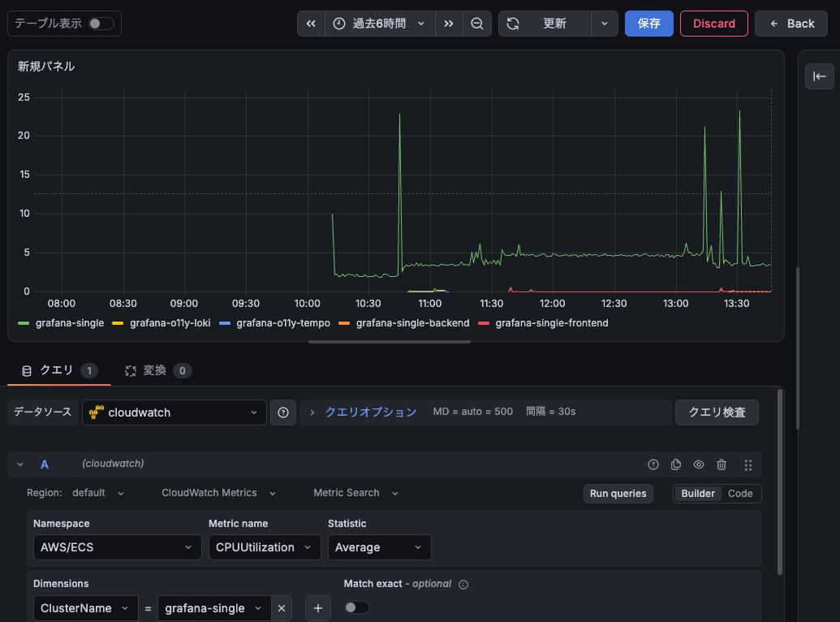Grab the query A drag handle
This screenshot has height=622, width=840.
[747, 465]
